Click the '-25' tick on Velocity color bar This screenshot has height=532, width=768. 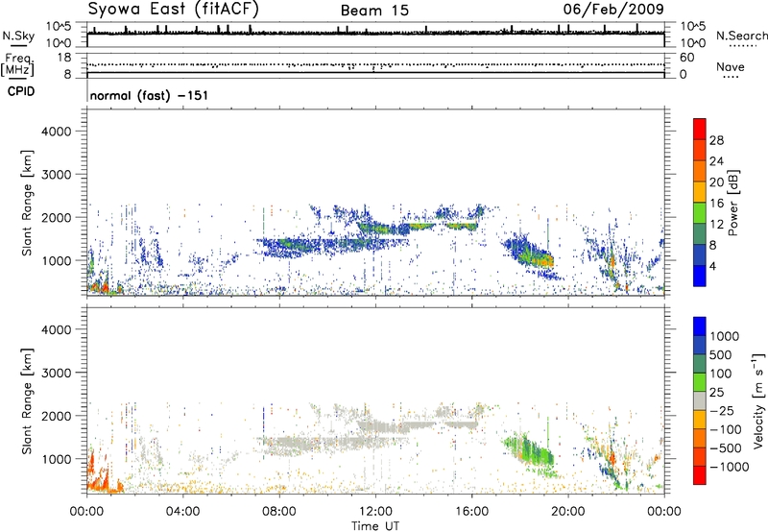click(721, 410)
